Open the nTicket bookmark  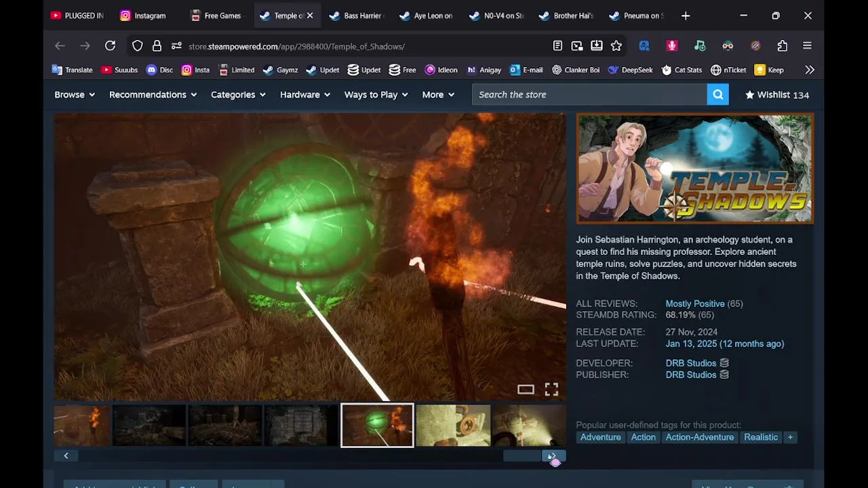click(x=728, y=70)
